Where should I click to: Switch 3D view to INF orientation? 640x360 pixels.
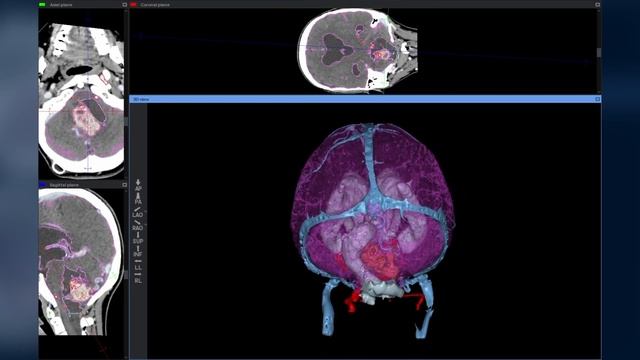(x=138, y=251)
